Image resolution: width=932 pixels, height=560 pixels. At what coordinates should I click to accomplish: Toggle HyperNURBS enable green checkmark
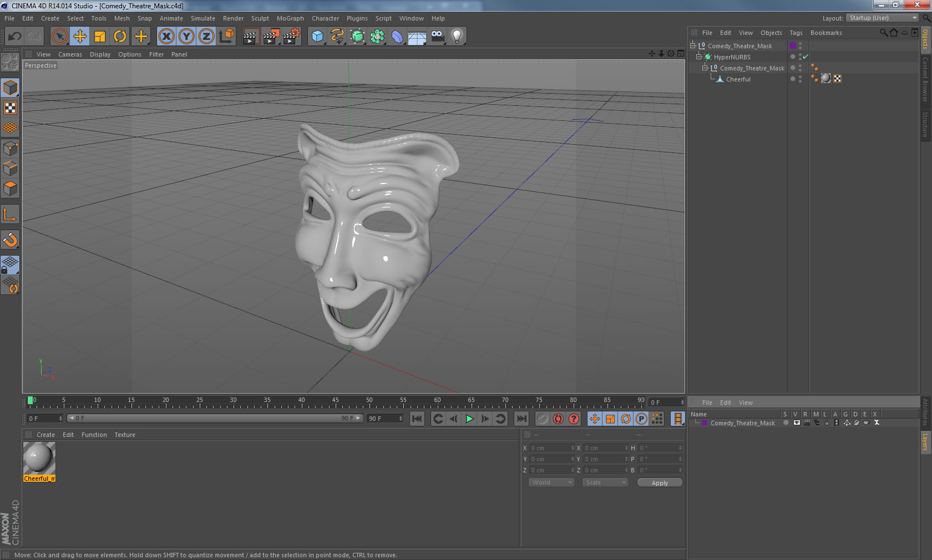coord(806,57)
